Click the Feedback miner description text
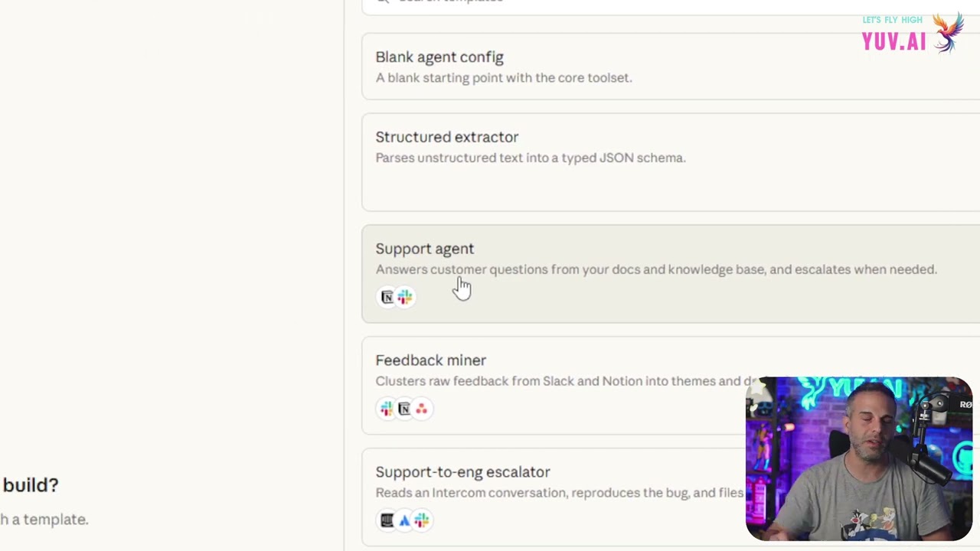The image size is (980, 551). tap(559, 381)
